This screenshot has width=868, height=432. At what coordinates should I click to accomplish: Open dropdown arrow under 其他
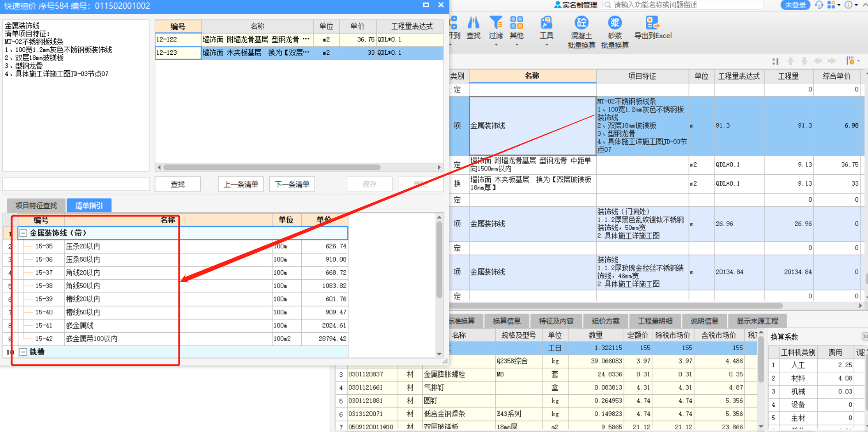517,45
